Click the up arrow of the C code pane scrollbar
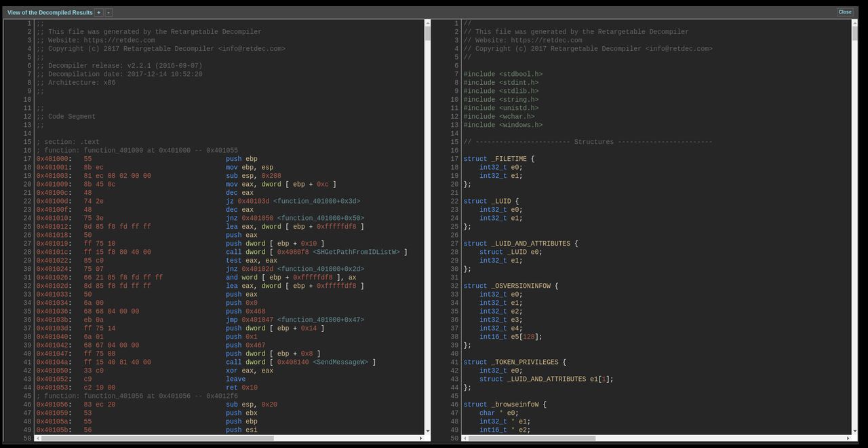 coord(854,23)
